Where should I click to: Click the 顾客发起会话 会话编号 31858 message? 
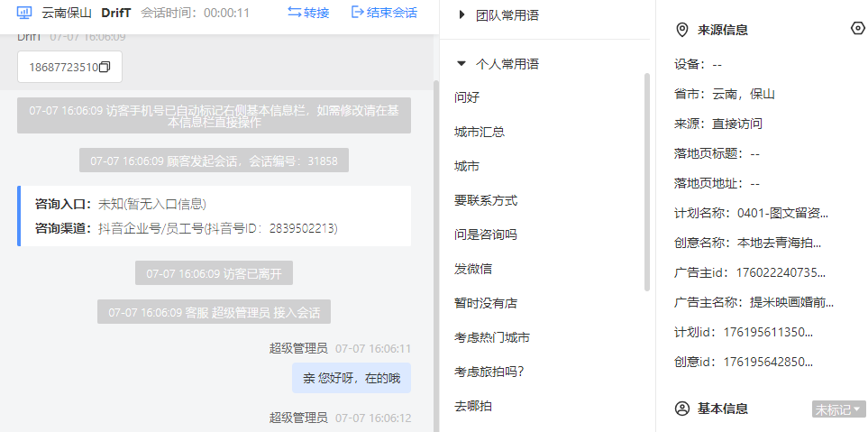click(x=214, y=160)
